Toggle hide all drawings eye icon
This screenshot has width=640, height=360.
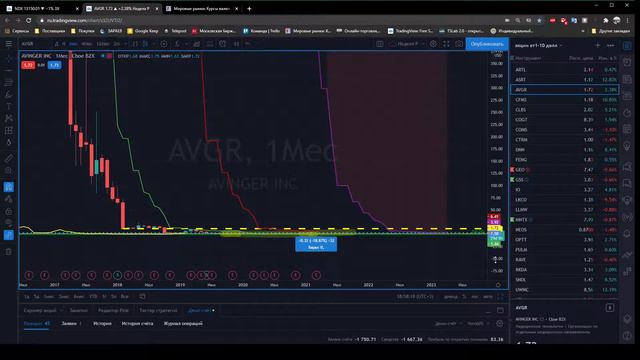pos(9,223)
